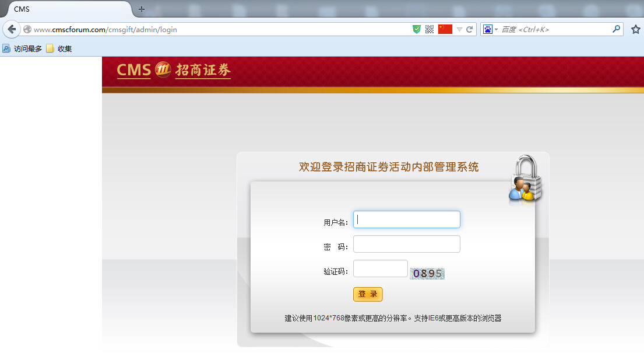Click the padlock users icon
The image size is (644, 356).
coord(525,178)
